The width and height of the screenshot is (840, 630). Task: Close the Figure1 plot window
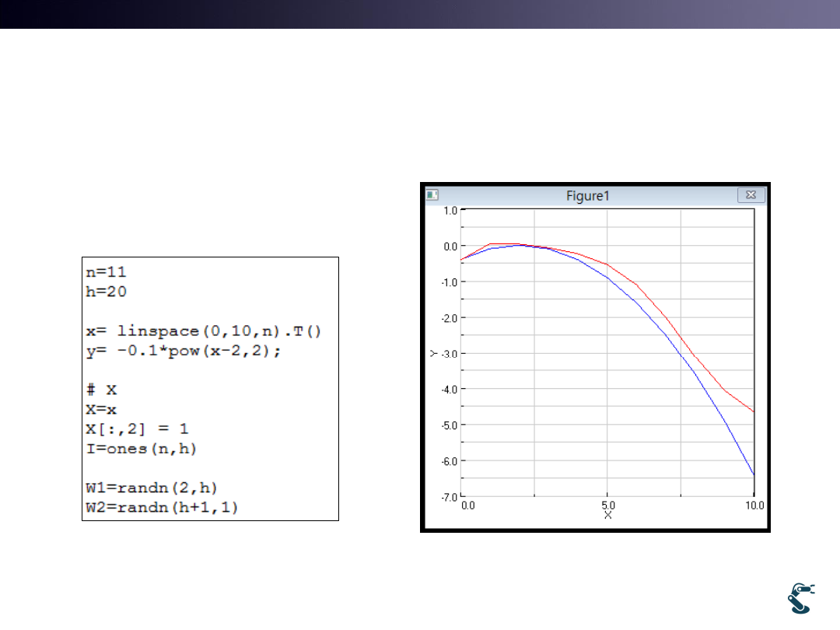751,196
